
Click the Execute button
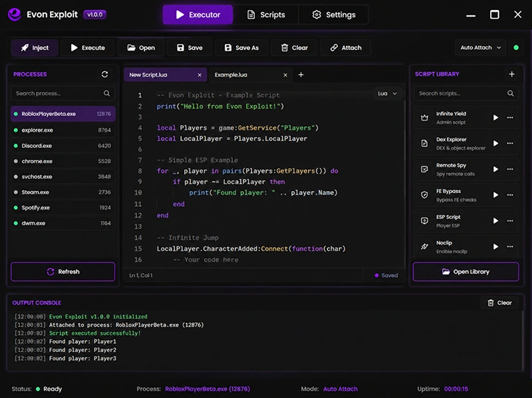coord(88,47)
